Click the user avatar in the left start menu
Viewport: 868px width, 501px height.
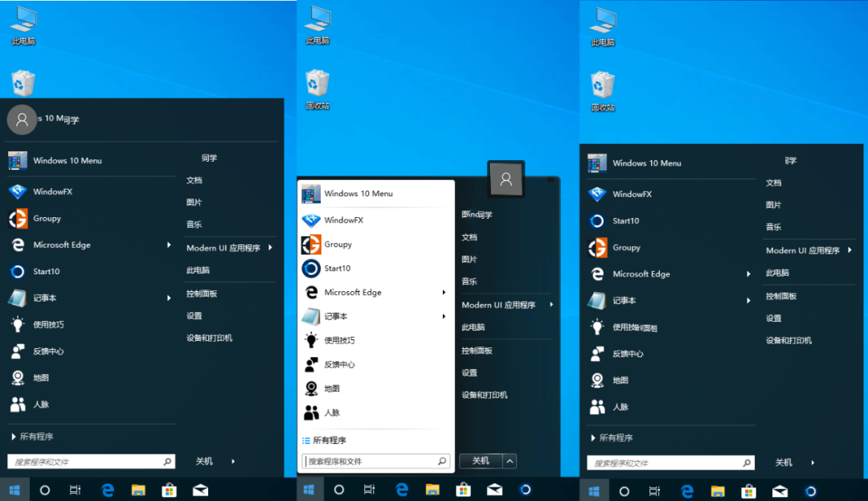(x=22, y=120)
